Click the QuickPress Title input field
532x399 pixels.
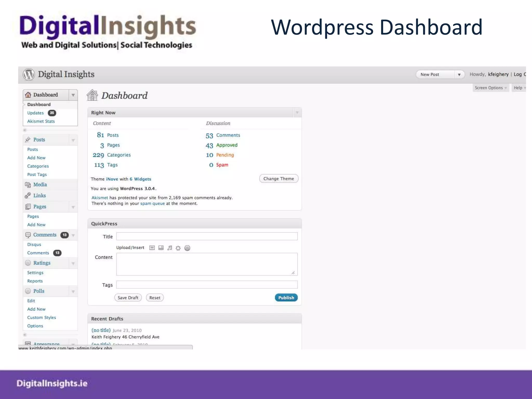pos(207,236)
